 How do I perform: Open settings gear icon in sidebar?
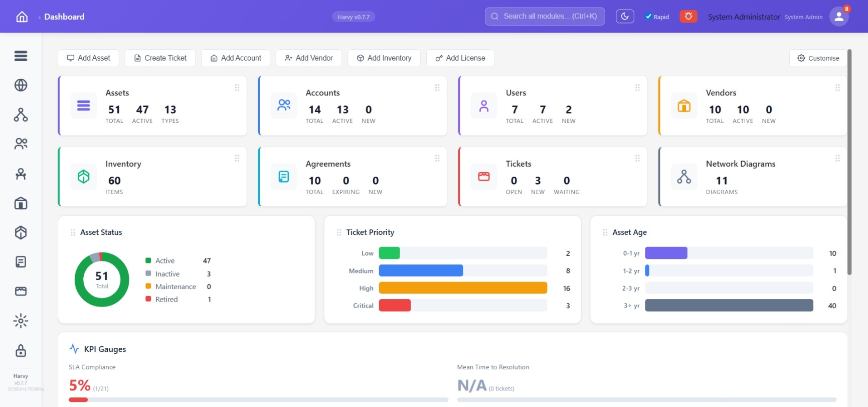[x=21, y=321]
